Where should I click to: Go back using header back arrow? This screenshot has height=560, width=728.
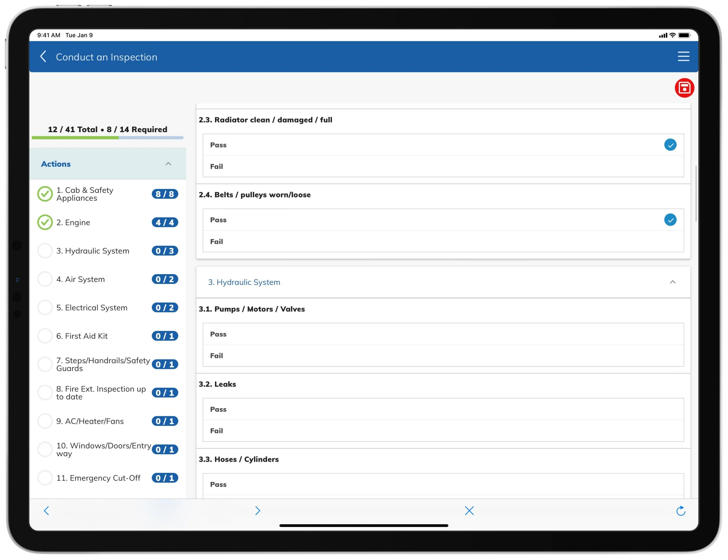pos(43,56)
